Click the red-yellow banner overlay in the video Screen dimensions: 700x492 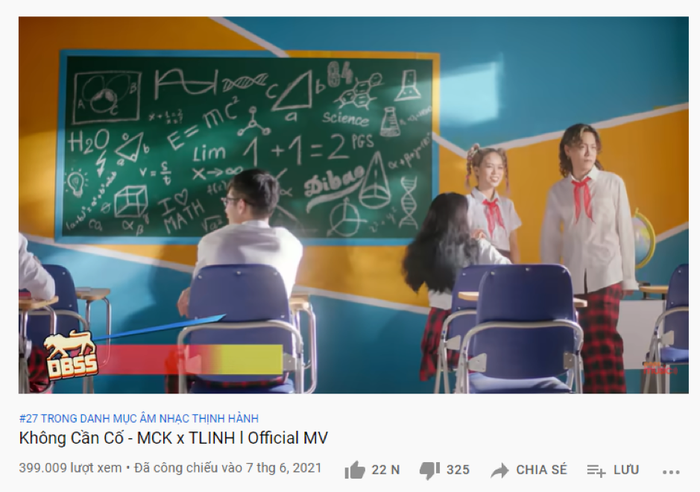tap(190, 359)
